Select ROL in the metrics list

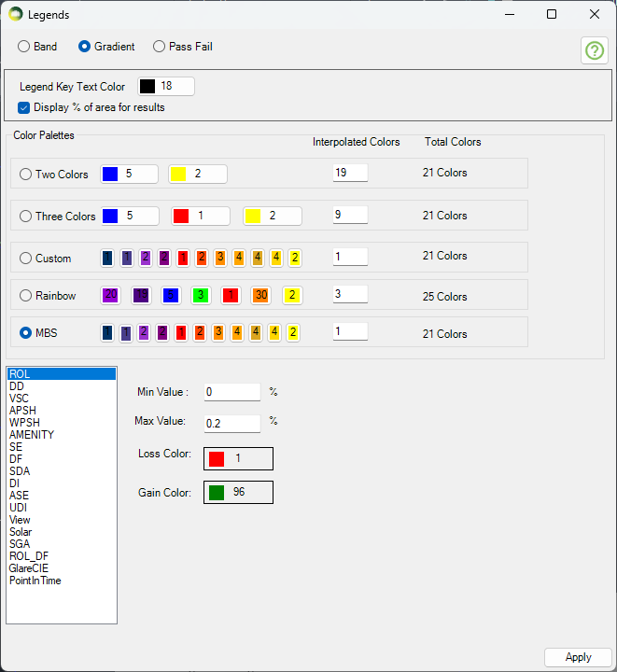62,374
